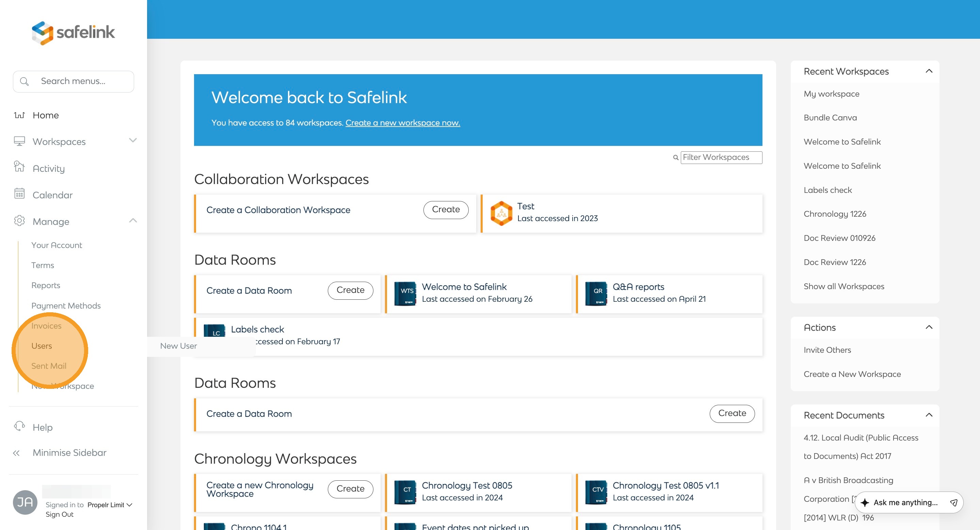Screen dimensions: 980x530
Task: Click the Help headset icon
Action: coord(19,426)
